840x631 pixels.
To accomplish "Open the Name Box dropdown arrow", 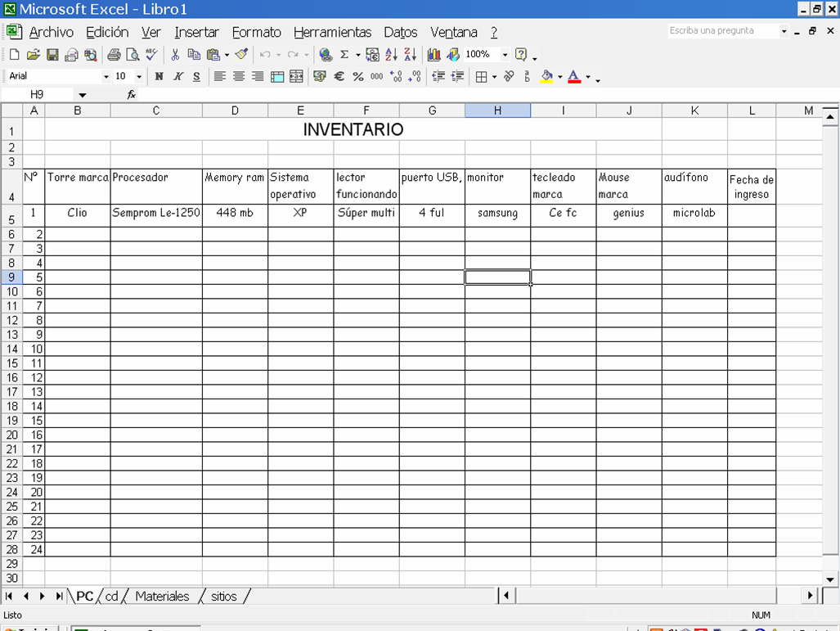I will click(82, 95).
